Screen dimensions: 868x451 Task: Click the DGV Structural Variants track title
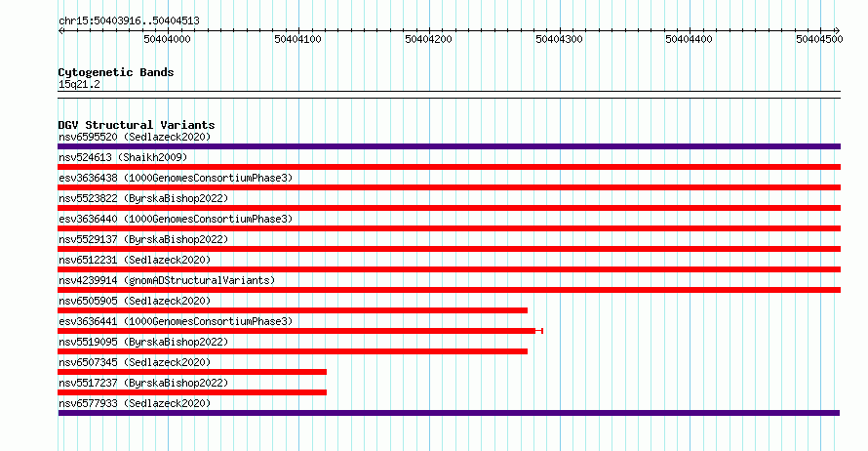pyautogui.click(x=137, y=125)
